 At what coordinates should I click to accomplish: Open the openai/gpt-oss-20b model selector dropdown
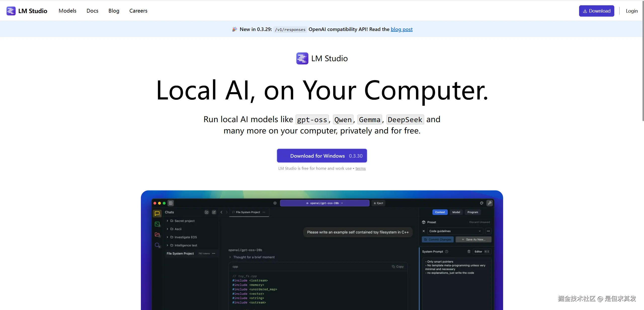coord(325,203)
